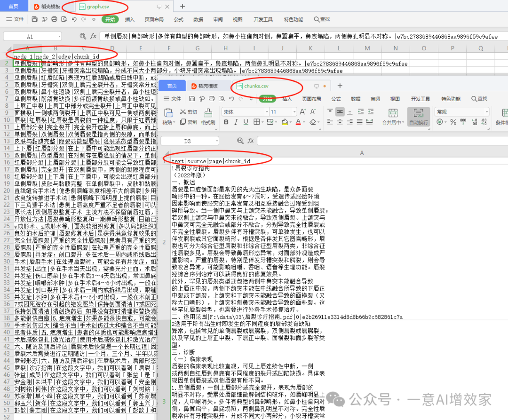Open the font name dropdown (宋体)

(x=267, y=112)
